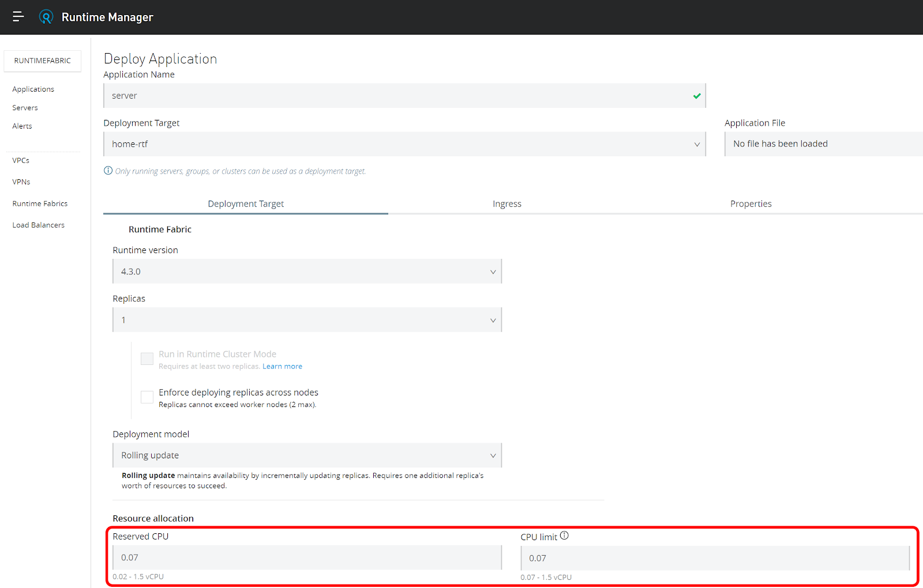Check Enforce deploying replicas across nodes
The width and height of the screenshot is (923, 588).
point(147,397)
